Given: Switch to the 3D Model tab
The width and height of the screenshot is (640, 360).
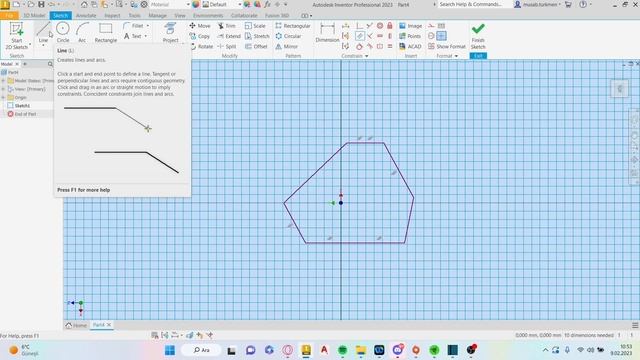Looking at the screenshot, I should 34,16.
